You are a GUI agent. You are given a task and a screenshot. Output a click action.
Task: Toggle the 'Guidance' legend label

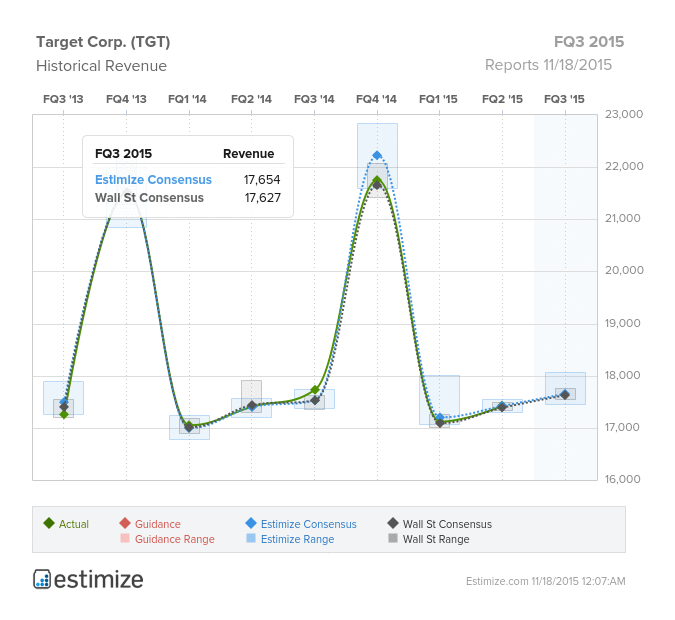[x=158, y=524]
